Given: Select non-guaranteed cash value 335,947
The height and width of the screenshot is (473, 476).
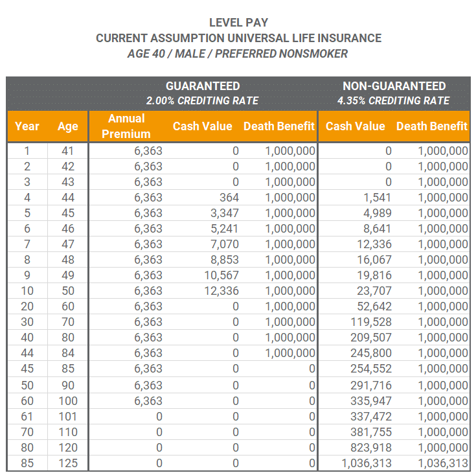Looking at the screenshot, I should point(371,400).
